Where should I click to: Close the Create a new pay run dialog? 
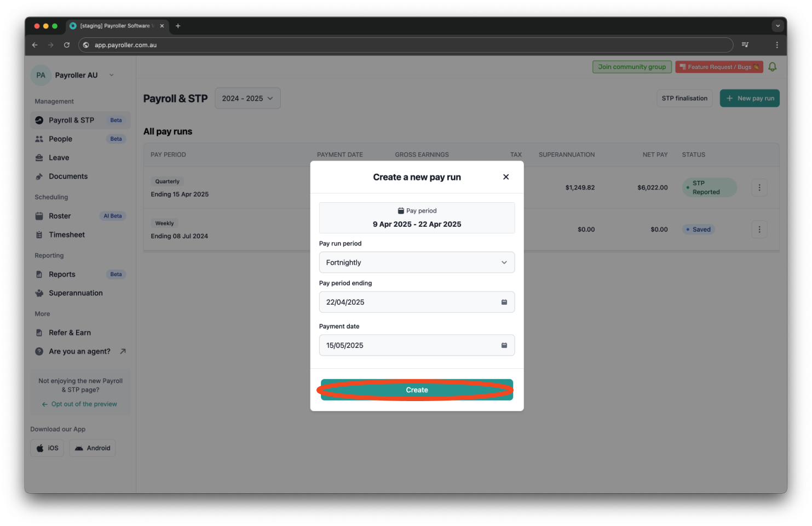pos(505,177)
